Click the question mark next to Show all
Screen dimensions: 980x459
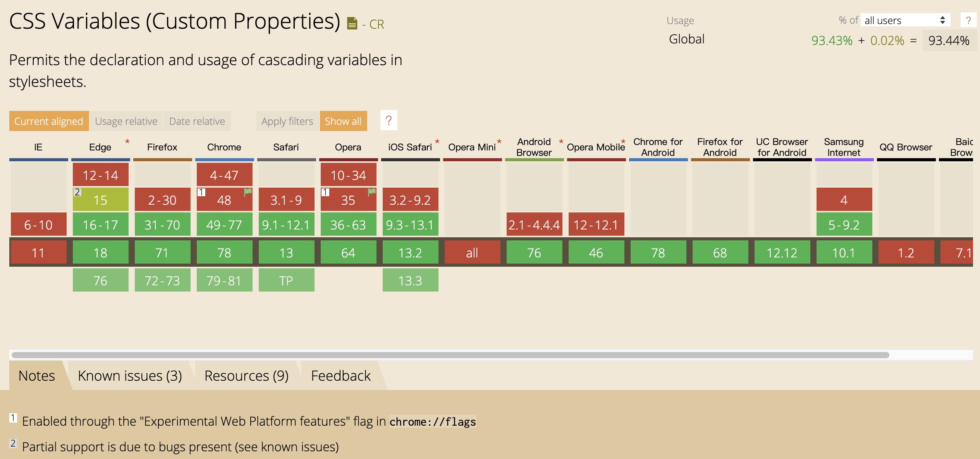[389, 121]
